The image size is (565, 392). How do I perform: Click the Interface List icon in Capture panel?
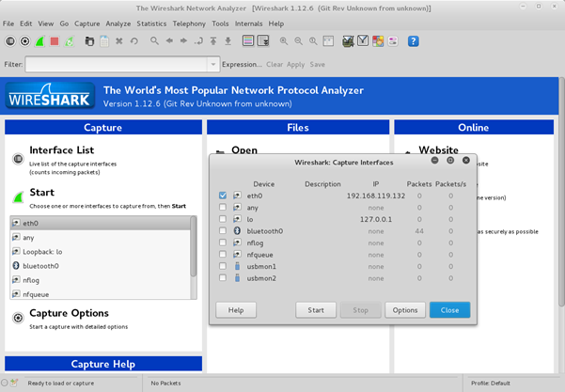coord(18,159)
